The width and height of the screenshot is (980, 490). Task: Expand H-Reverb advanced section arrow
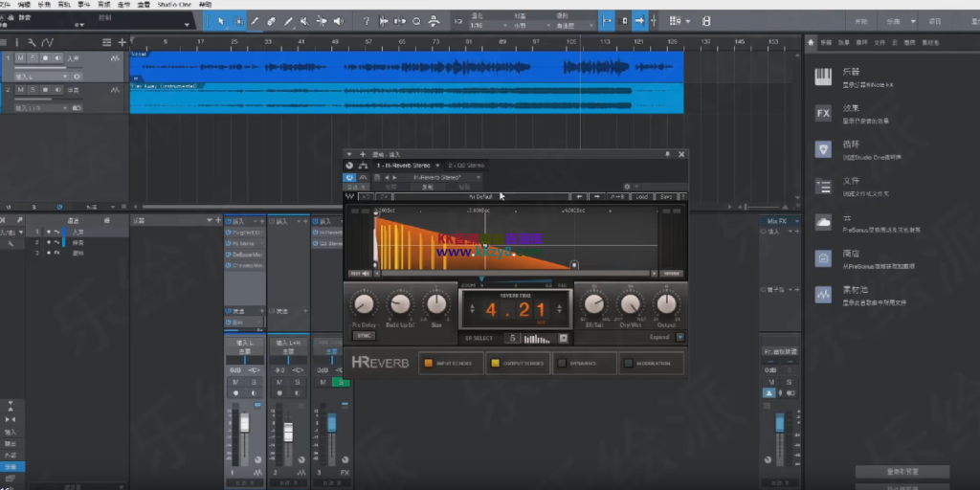point(680,337)
